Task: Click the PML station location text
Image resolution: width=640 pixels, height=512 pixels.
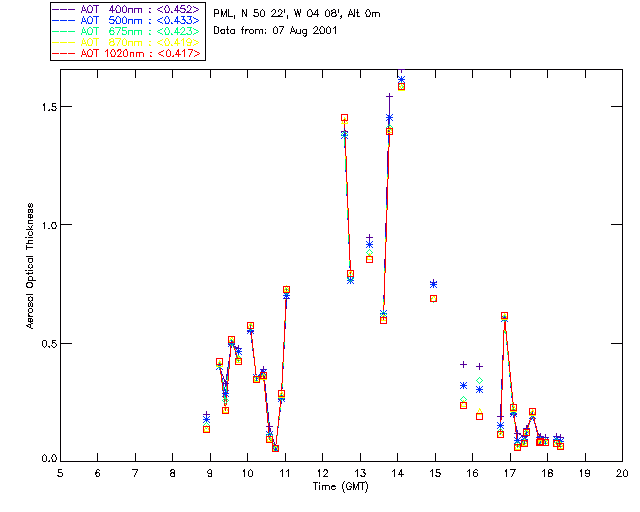Action: click(x=297, y=14)
